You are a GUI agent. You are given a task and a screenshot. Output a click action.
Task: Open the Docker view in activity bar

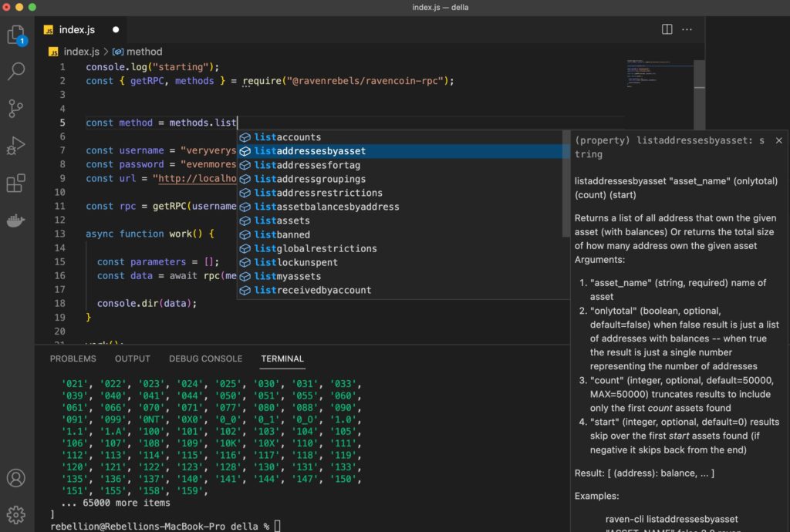16,220
